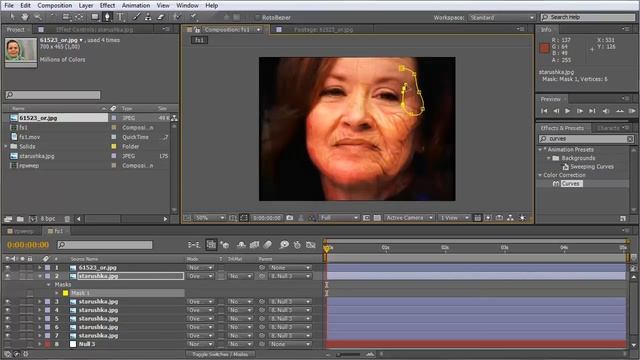The image size is (640, 360).
Task: Click the draft 3D icon in timeline
Action: (x=225, y=245)
